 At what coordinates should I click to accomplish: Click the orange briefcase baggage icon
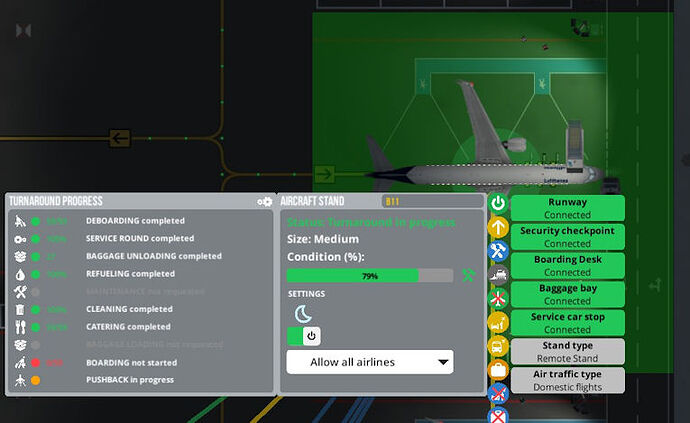pyautogui.click(x=498, y=369)
